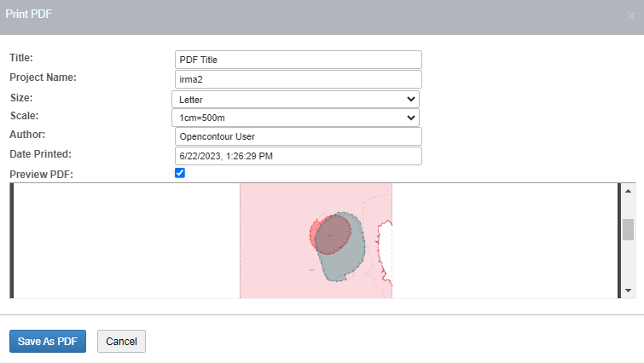Expand the Scale dropdown showing 1cm=500m
This screenshot has width=644, height=363.
coord(295,117)
